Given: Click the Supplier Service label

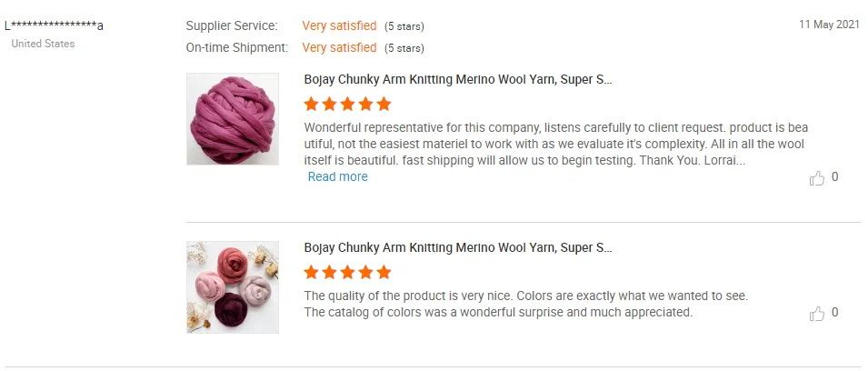Looking at the screenshot, I should pyautogui.click(x=232, y=25).
